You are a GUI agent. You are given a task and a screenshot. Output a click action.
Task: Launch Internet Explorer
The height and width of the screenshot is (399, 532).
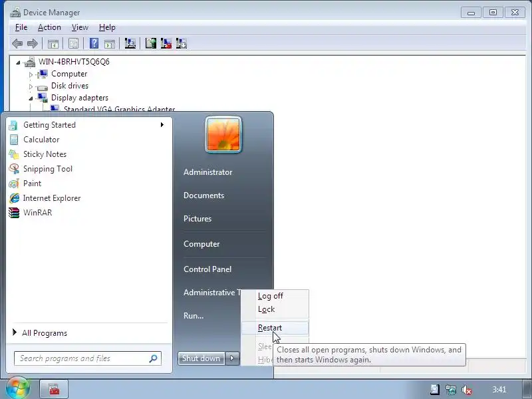[88, 198]
